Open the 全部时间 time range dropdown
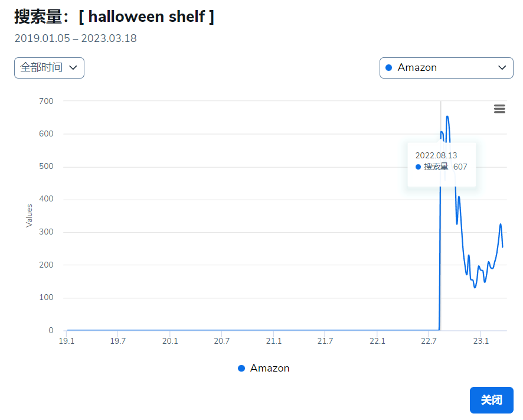Image resolution: width=523 pixels, height=420 pixels. click(x=49, y=67)
